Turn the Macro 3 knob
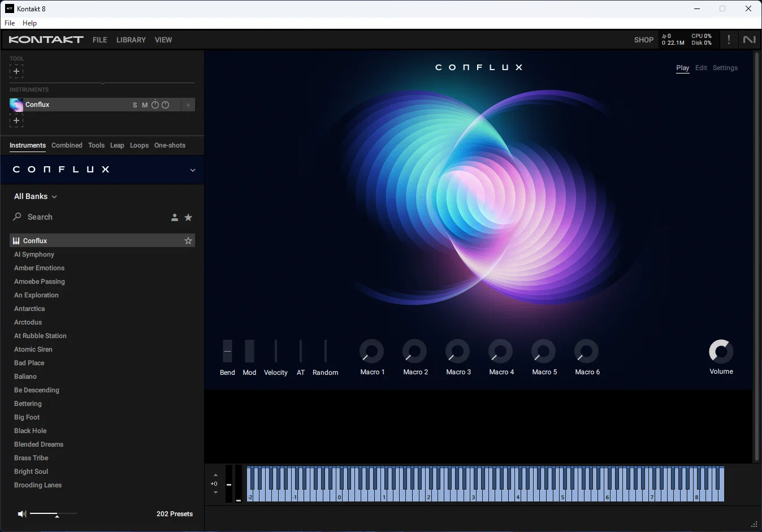 [458, 351]
